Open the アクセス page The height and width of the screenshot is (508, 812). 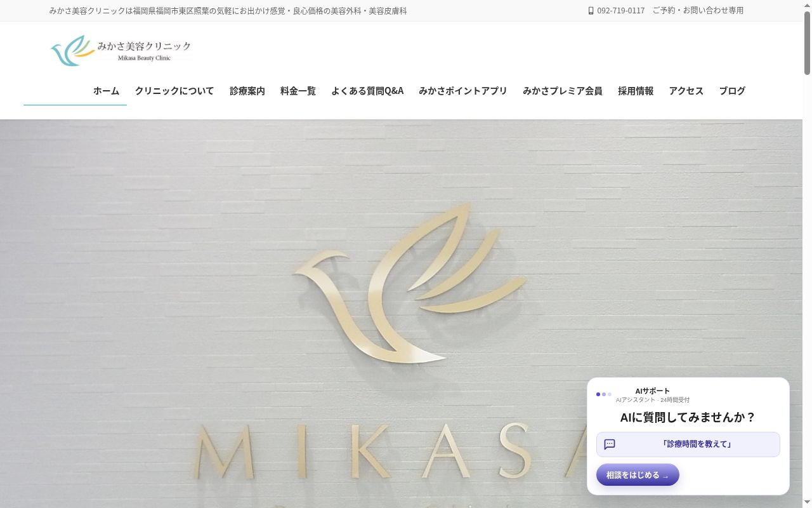pos(686,91)
